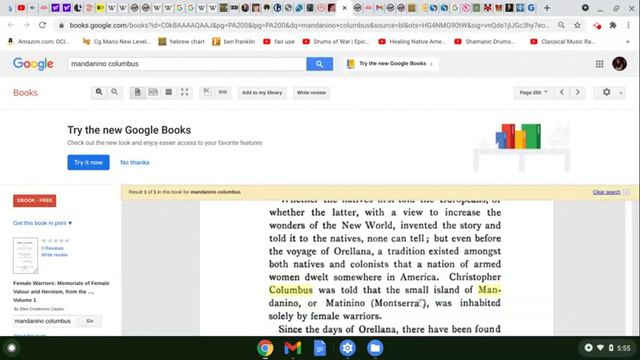The height and width of the screenshot is (360, 640).
Task: Zoom out of the book page
Action: point(115,92)
